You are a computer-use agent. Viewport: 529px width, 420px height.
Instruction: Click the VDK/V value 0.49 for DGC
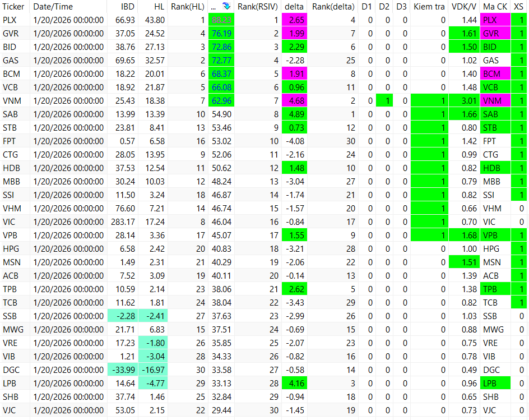pyautogui.click(x=469, y=370)
